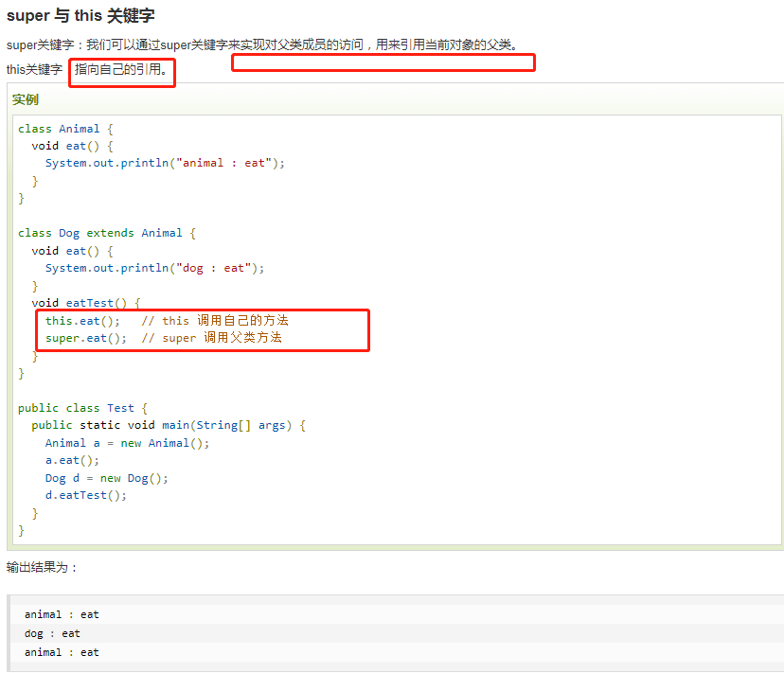The width and height of the screenshot is (784, 673).
Task: Click the paragraph beginning 'super关键字：我们可以通过'
Action: tap(262, 45)
